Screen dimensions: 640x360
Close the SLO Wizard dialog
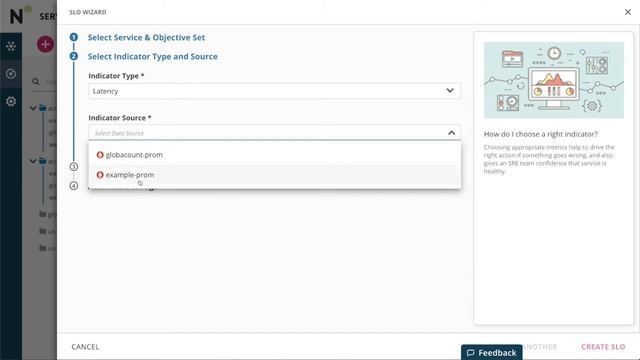click(628, 12)
